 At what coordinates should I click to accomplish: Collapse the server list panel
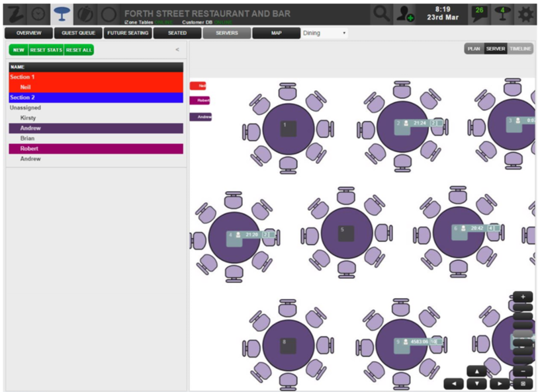pyautogui.click(x=177, y=50)
